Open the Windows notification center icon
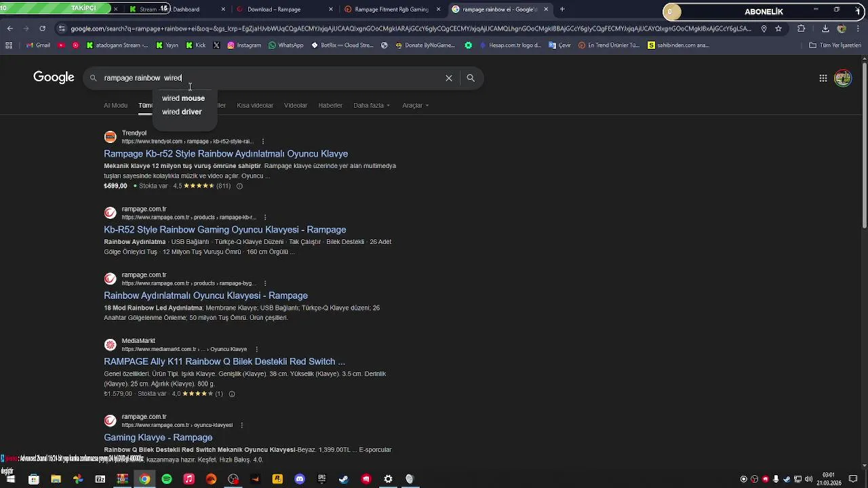 [853, 479]
